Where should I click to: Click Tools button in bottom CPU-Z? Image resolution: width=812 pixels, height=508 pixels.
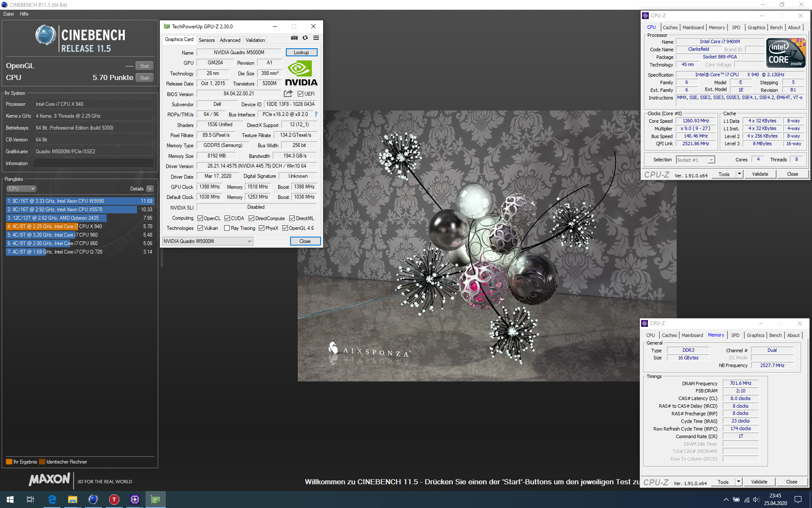point(723,482)
